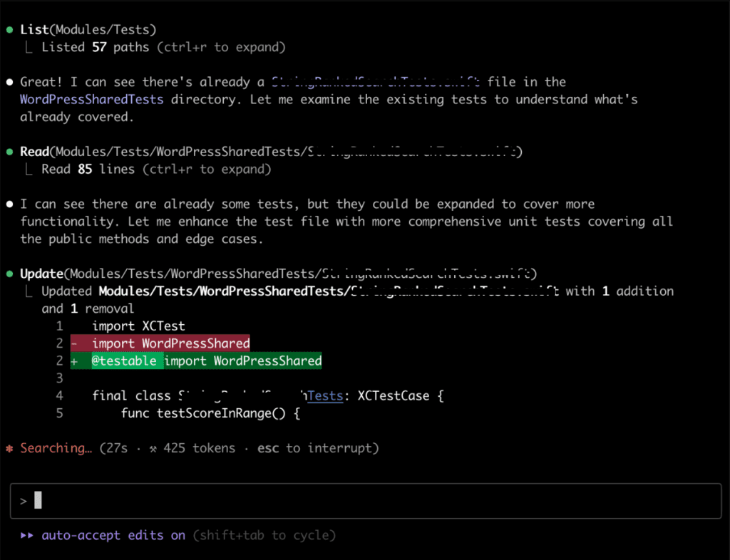730x560 pixels.
Task: Click the highlighted '@testable' keyword
Action: pos(124,361)
